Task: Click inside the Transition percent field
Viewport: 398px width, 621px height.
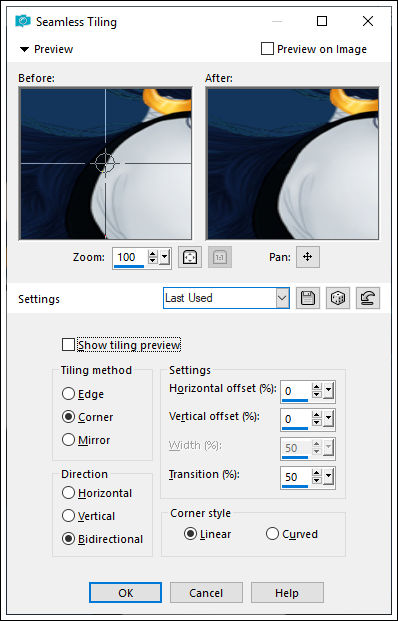Action: pyautogui.click(x=296, y=477)
